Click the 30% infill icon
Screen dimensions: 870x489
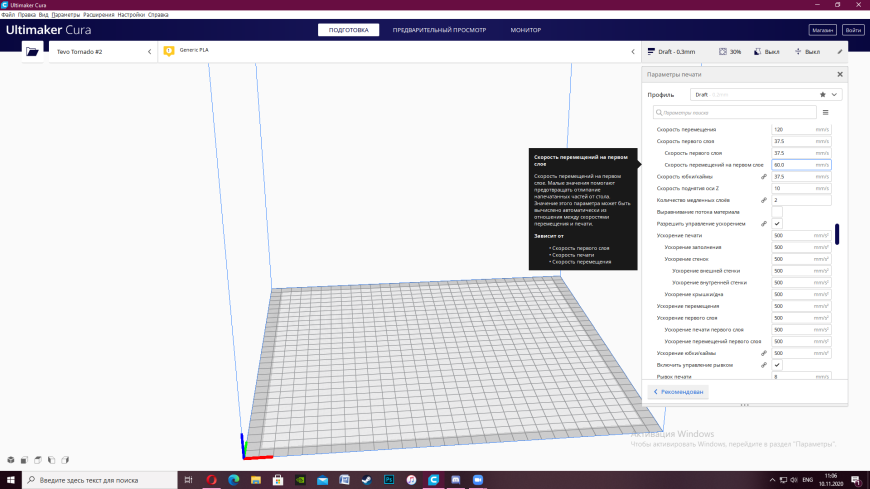pyautogui.click(x=723, y=51)
